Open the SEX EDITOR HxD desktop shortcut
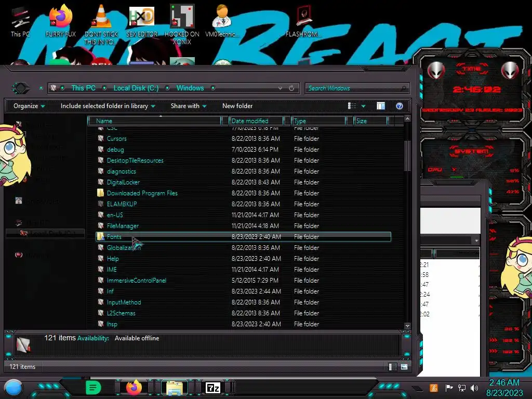The width and height of the screenshot is (532, 399). coord(142,21)
